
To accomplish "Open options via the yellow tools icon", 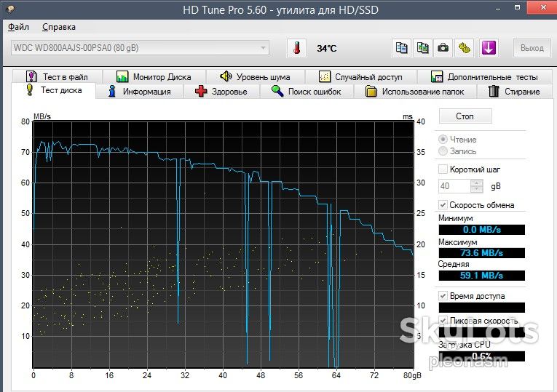I will [x=464, y=48].
